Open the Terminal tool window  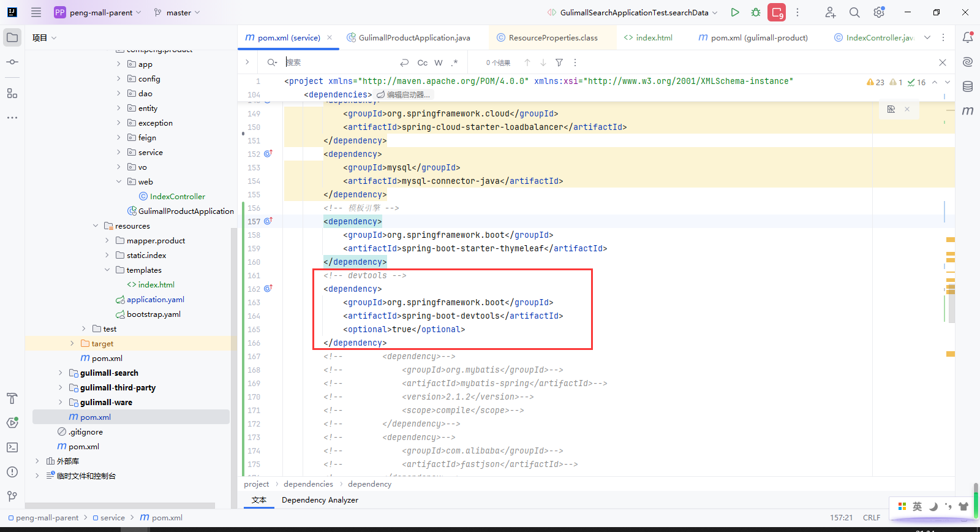[12, 447]
